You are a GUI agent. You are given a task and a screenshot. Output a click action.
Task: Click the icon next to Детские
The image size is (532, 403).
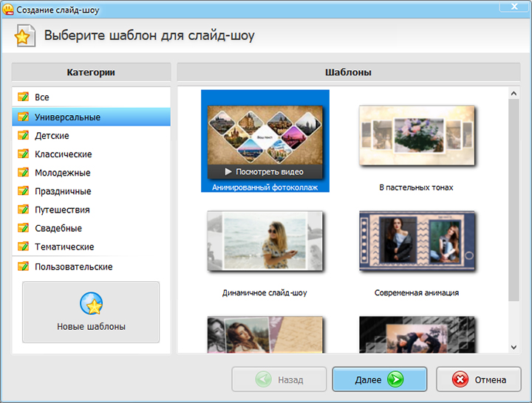[24, 135]
